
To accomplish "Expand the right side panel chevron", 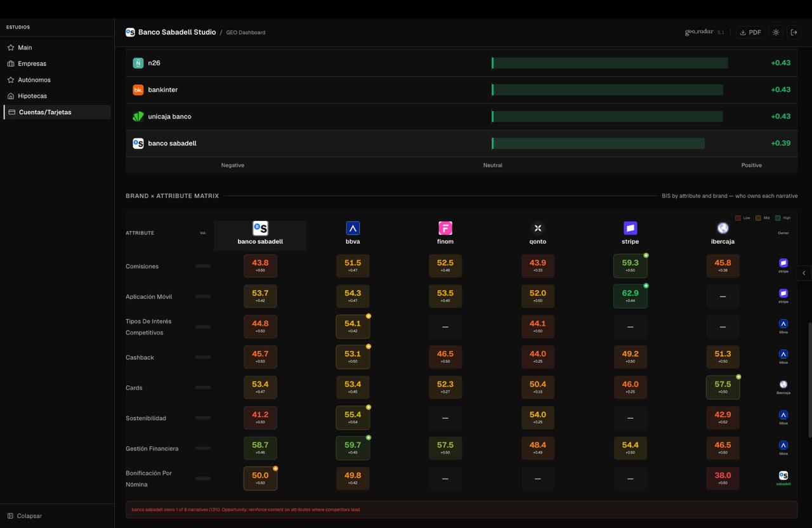I will [x=804, y=273].
